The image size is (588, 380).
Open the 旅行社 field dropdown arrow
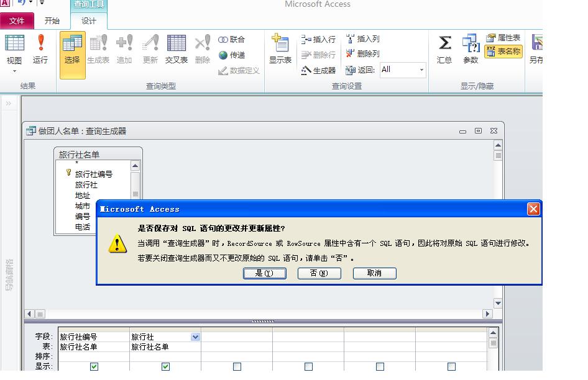tap(195, 337)
